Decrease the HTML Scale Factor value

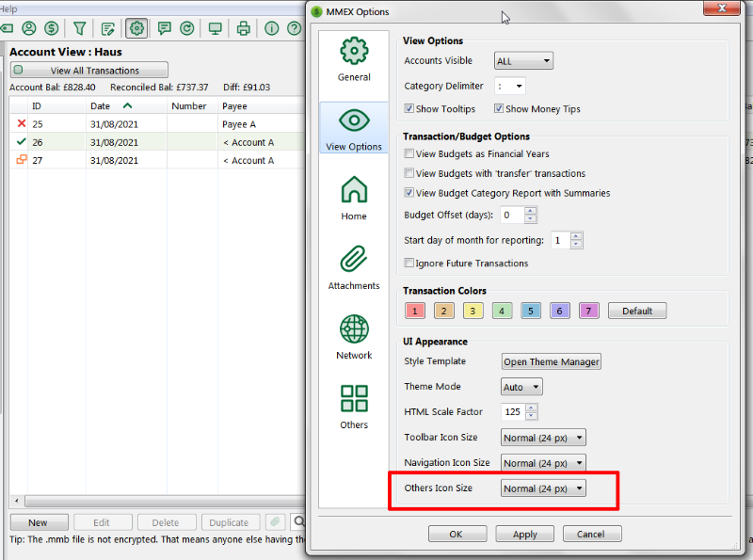click(x=531, y=416)
